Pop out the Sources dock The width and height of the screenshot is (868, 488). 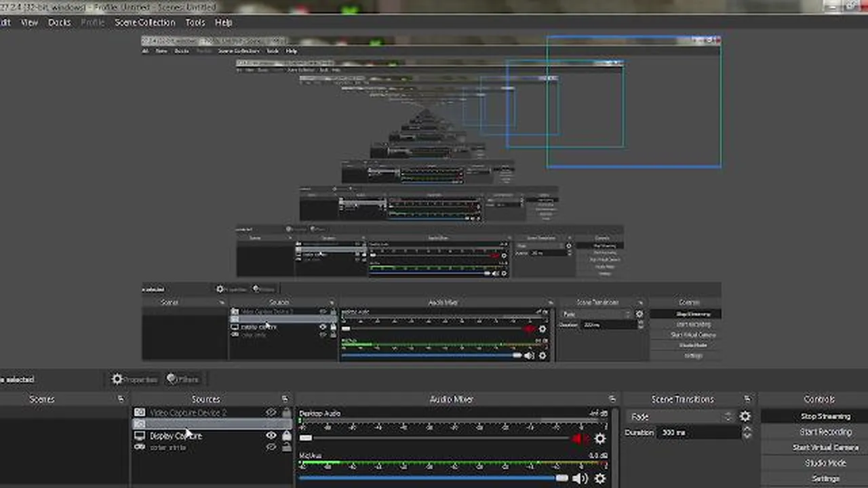tap(285, 399)
